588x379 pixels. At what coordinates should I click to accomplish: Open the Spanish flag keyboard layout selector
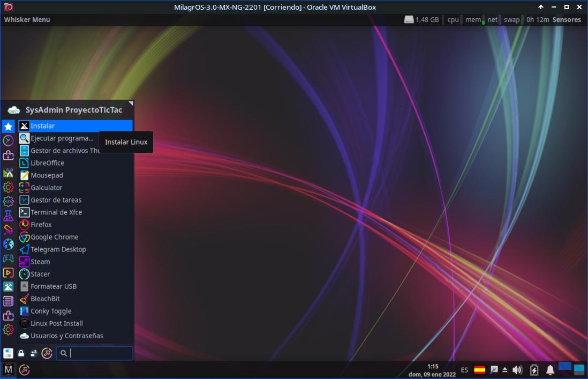pyautogui.click(x=480, y=370)
